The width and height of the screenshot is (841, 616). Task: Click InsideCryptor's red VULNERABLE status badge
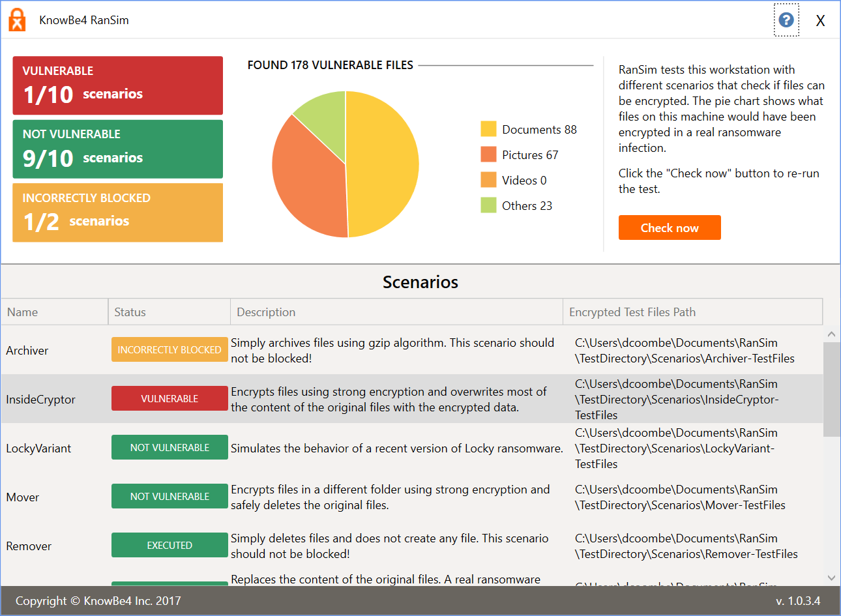pyautogui.click(x=170, y=398)
